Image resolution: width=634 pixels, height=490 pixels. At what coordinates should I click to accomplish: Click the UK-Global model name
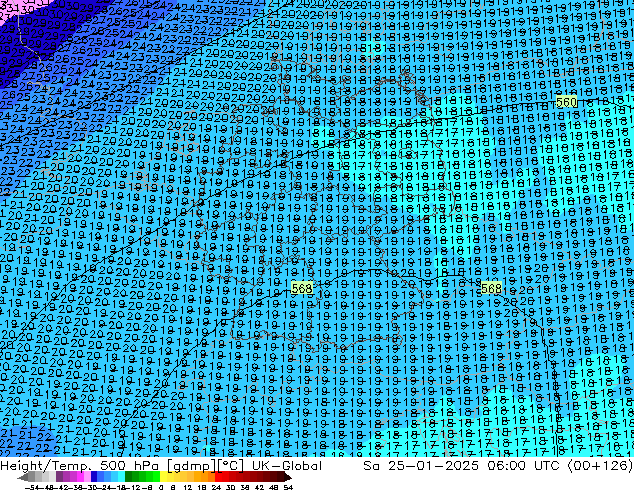[x=287, y=466]
